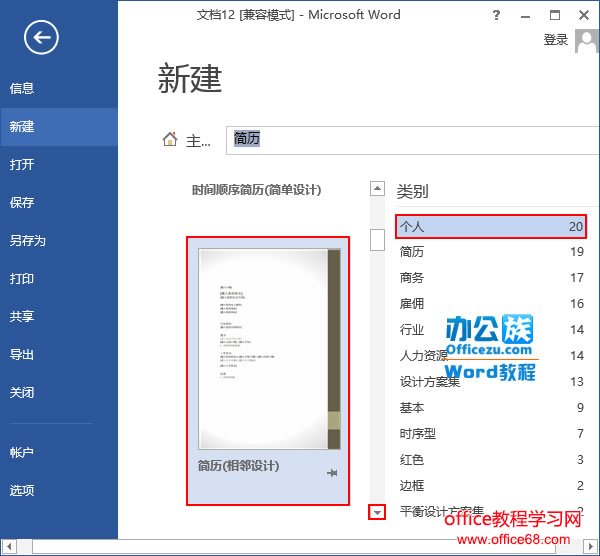Filter by 简历 category with 19
Image resolution: width=600 pixels, height=556 pixels.
coord(491,252)
